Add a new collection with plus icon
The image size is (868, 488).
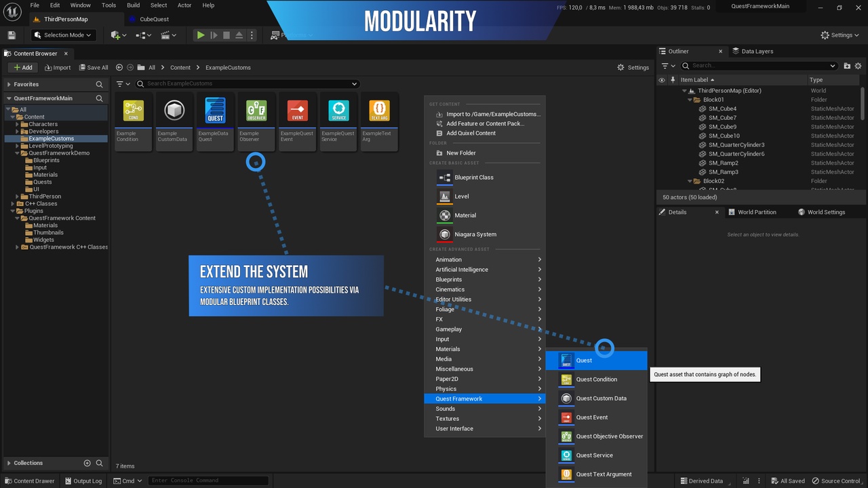click(87, 463)
